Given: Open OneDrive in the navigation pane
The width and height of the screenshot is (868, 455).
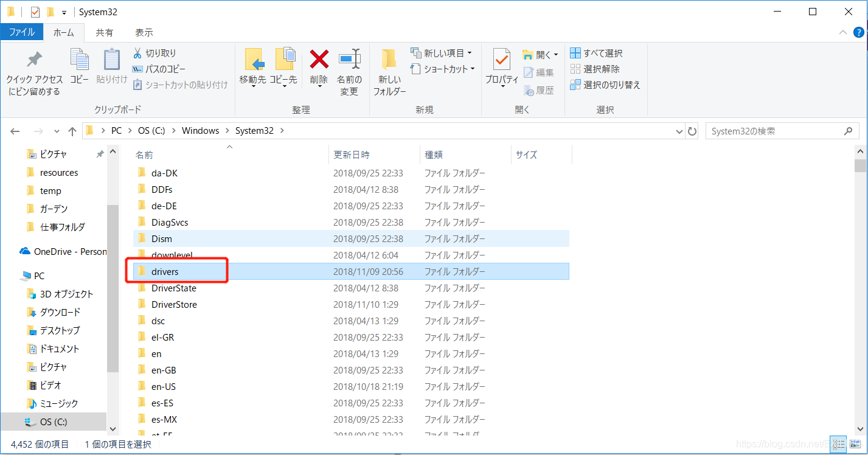Looking at the screenshot, I should tap(63, 251).
